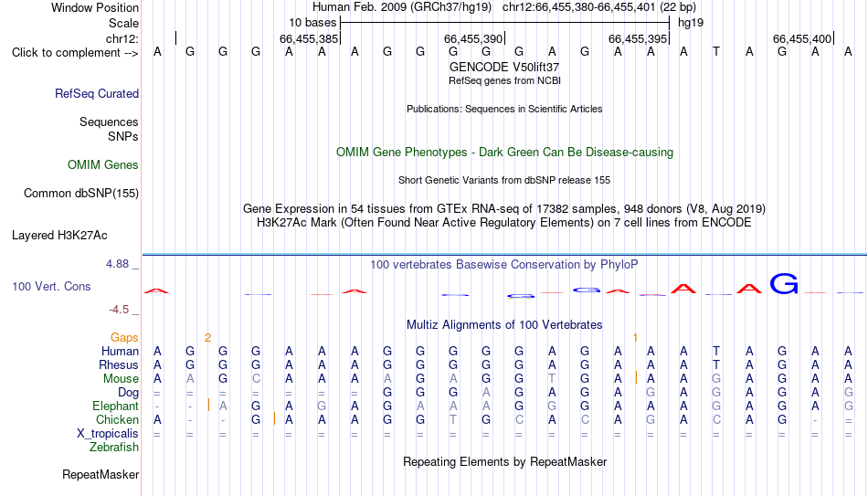Image resolution: width=868 pixels, height=496 pixels.
Task: Select the Rhesus species row label
Action: coord(119,364)
